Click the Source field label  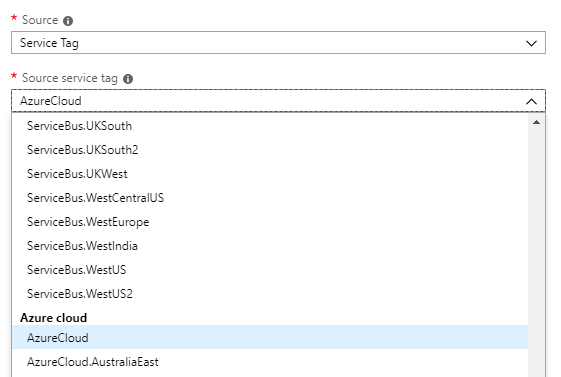coord(40,20)
